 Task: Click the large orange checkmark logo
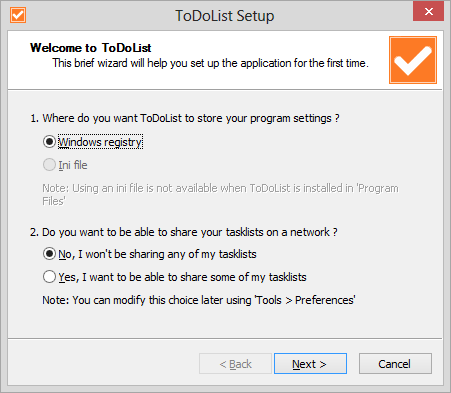click(x=413, y=60)
